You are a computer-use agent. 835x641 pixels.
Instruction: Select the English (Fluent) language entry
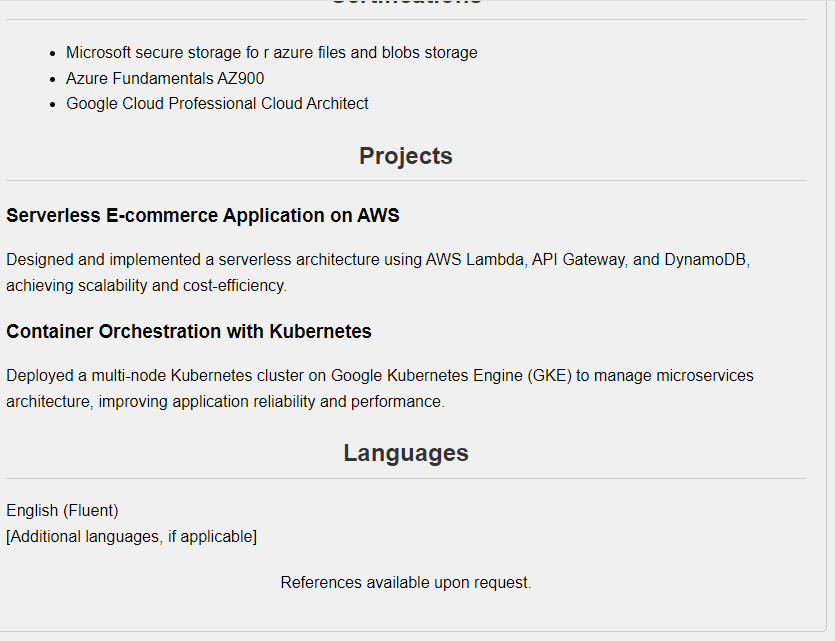(x=62, y=511)
